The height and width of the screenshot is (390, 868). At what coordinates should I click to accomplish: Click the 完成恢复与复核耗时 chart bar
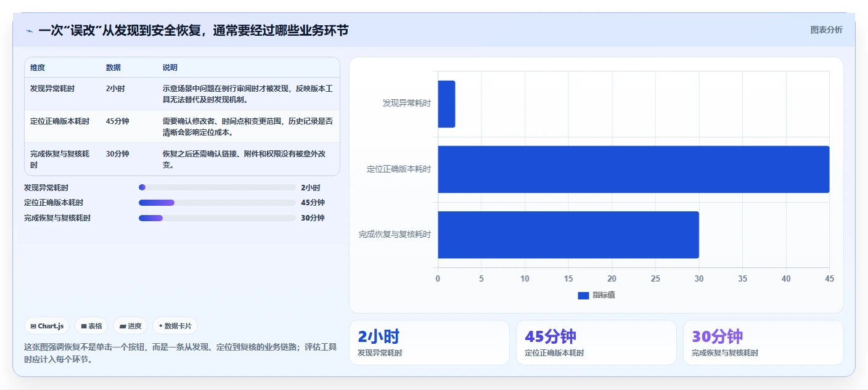point(568,235)
